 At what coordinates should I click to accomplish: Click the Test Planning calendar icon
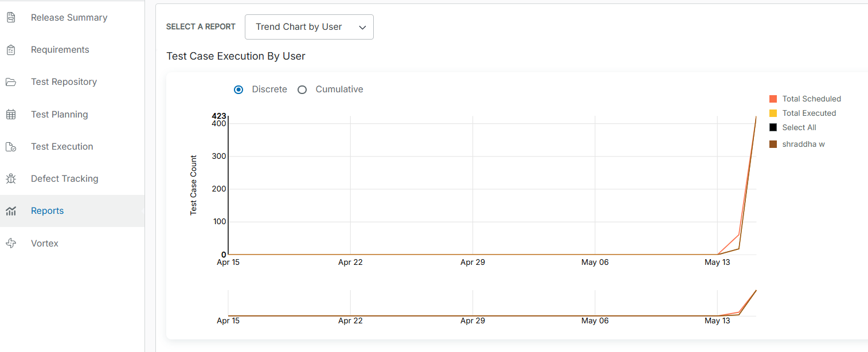coord(11,115)
